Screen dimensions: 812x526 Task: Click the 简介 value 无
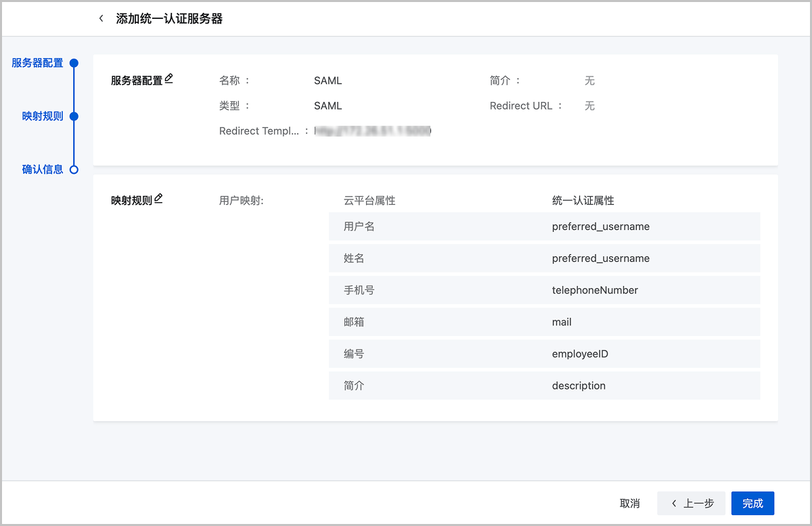coord(589,80)
